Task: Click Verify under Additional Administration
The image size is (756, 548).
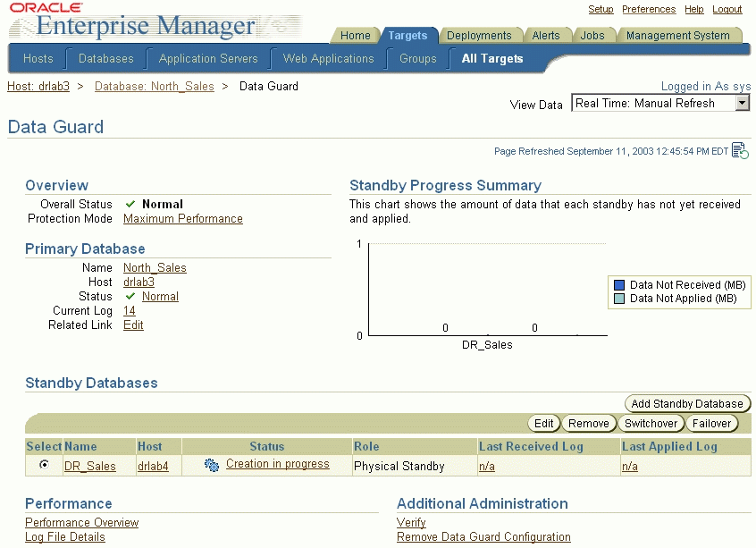Action: [411, 522]
